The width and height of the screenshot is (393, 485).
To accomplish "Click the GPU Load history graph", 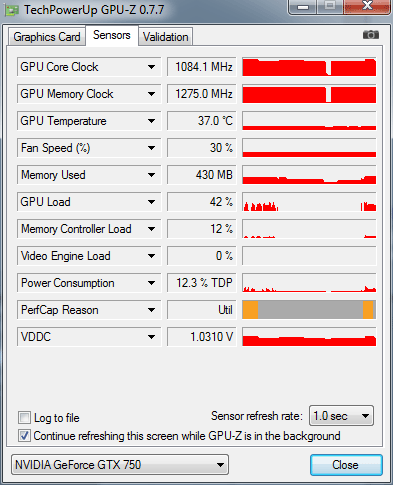I will pyautogui.click(x=309, y=202).
